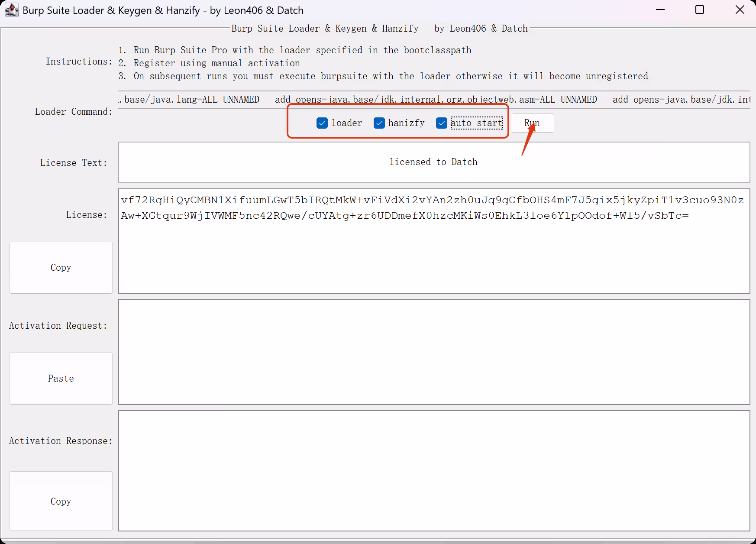Click instruction line 'Run Burp Suite Pro with the loader'
This screenshot has width=756, height=544.
tap(295, 50)
